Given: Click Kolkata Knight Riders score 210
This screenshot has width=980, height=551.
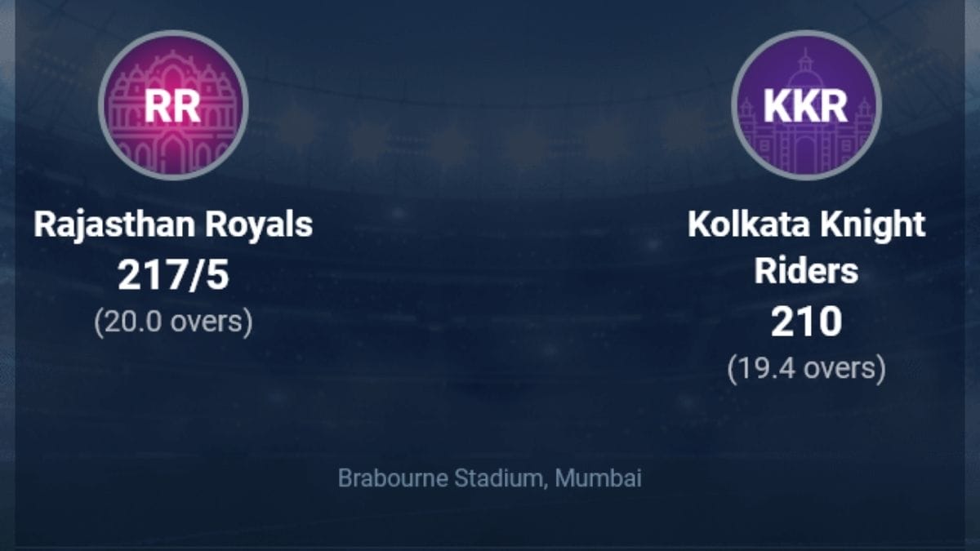Looking at the screenshot, I should (x=806, y=324).
